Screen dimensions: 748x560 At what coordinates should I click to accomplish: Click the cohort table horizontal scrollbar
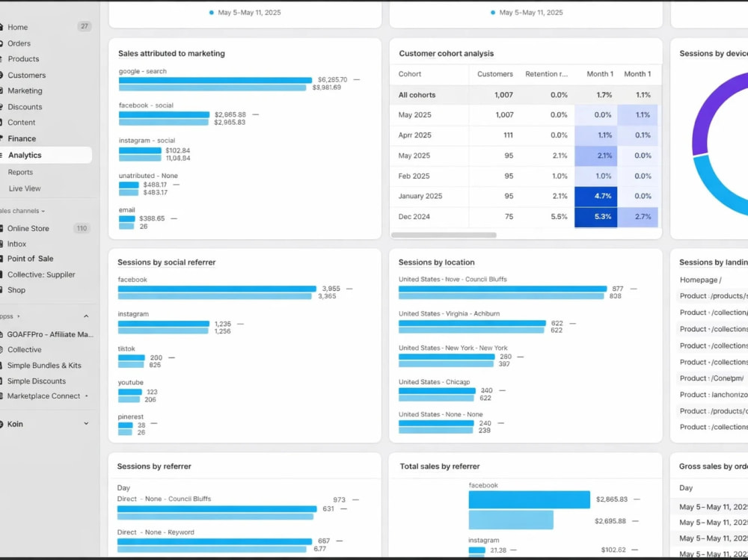pyautogui.click(x=444, y=236)
